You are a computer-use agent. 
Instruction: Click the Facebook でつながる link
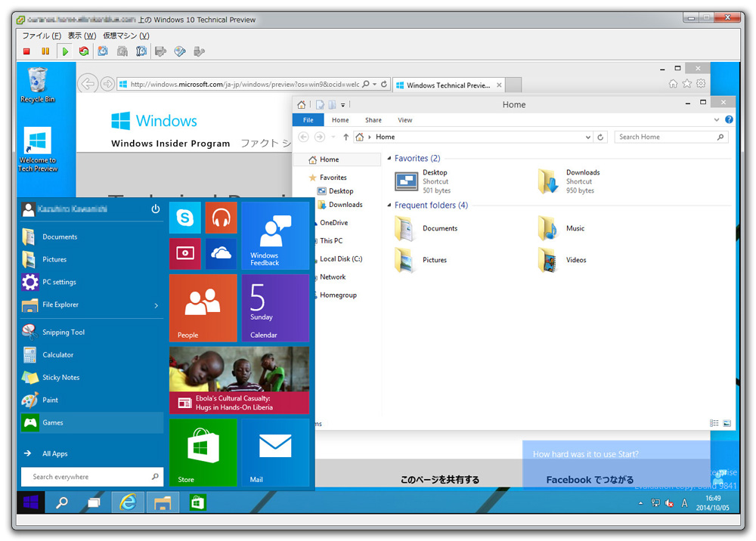tap(590, 479)
